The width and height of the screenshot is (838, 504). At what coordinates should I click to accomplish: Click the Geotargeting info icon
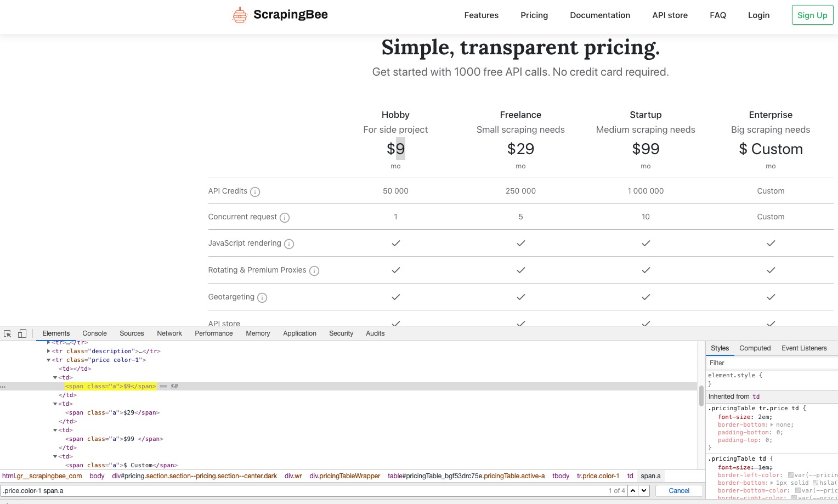(262, 298)
